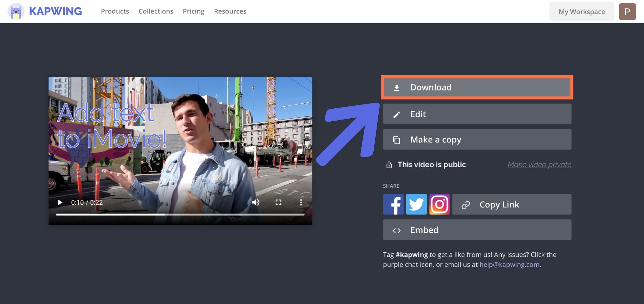Image resolution: width=644 pixels, height=304 pixels.
Task: Share video to Instagram
Action: (439, 204)
